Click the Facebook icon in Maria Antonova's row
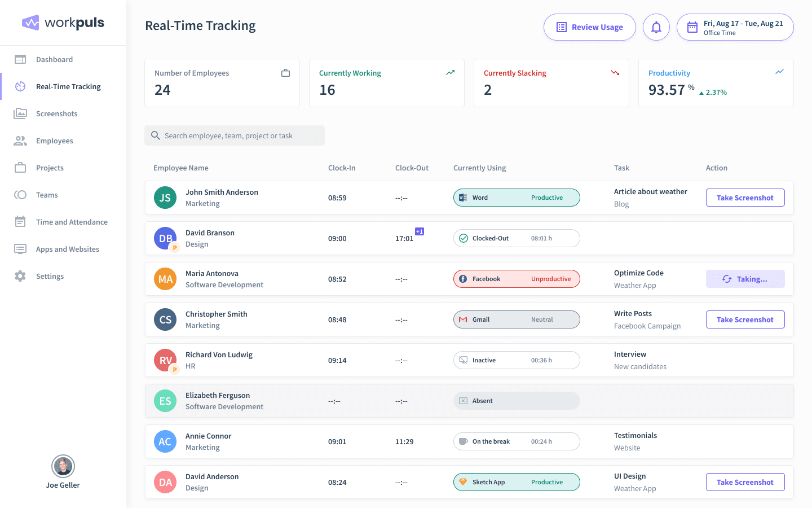The width and height of the screenshot is (812, 508). 464,279
